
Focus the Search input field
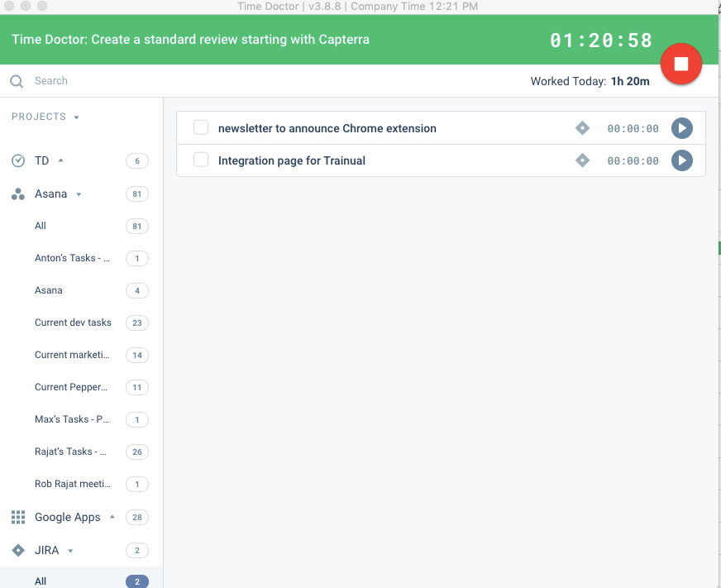[51, 81]
